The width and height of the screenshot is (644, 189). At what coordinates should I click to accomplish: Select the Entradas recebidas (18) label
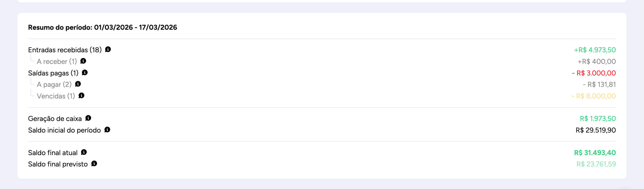(65, 50)
